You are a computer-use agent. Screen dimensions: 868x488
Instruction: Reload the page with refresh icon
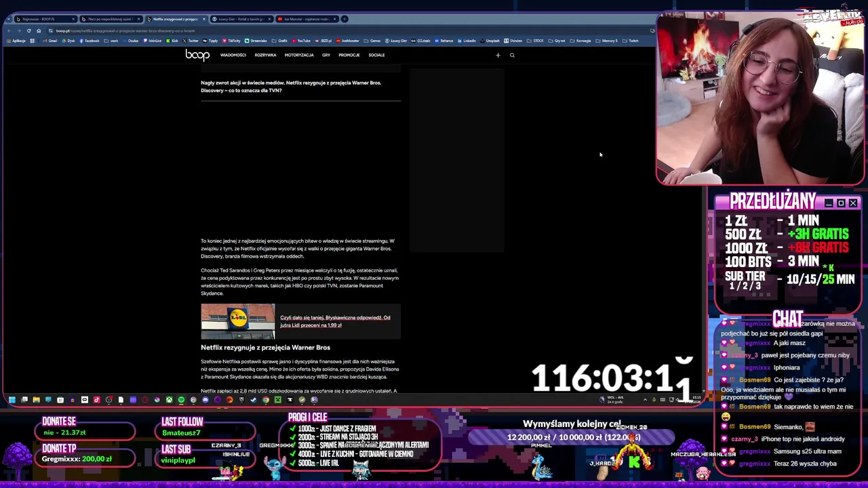[28, 30]
